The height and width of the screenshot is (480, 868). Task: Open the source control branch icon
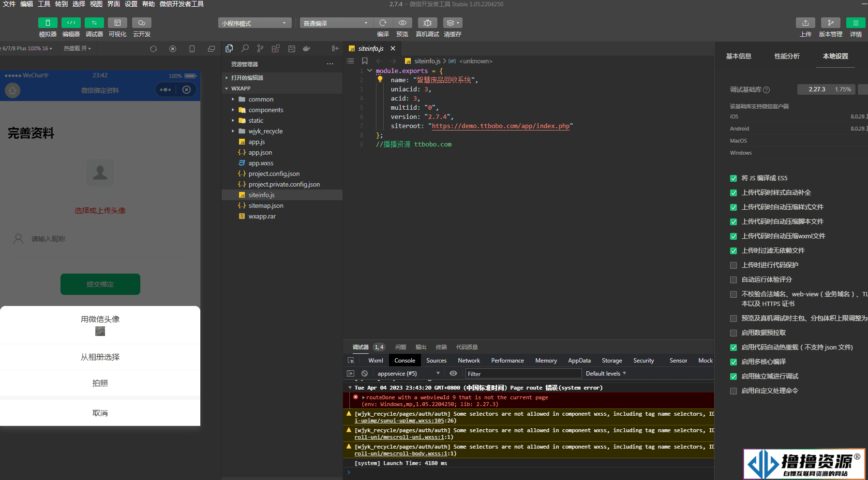click(260, 48)
